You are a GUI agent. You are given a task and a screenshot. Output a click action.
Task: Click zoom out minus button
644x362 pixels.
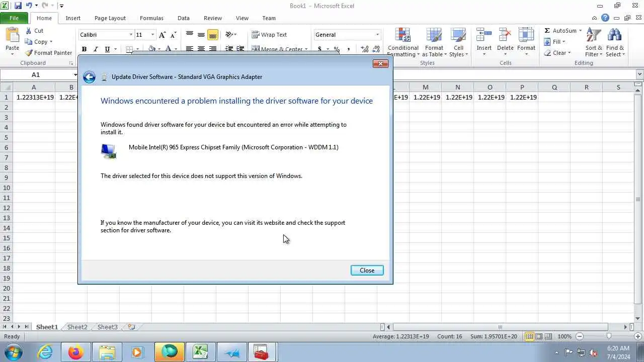(580, 336)
